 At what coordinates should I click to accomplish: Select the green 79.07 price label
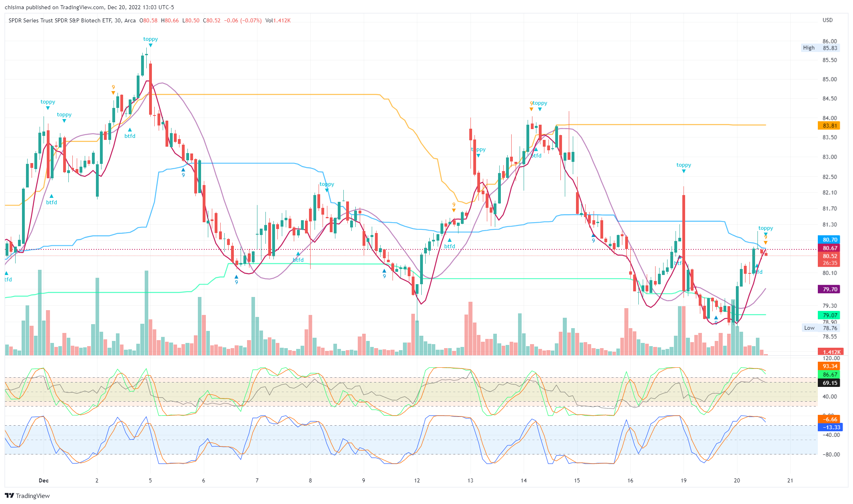point(829,315)
